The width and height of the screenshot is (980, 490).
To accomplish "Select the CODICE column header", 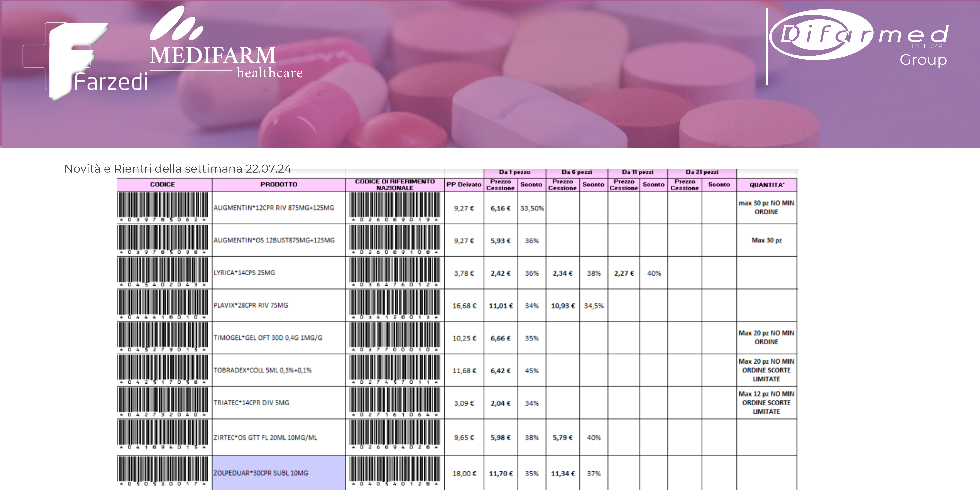I will pos(163,184).
